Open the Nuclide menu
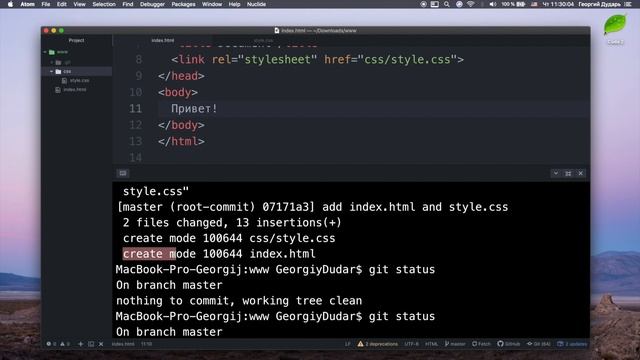Viewport: 640px width, 360px height. [256, 4]
